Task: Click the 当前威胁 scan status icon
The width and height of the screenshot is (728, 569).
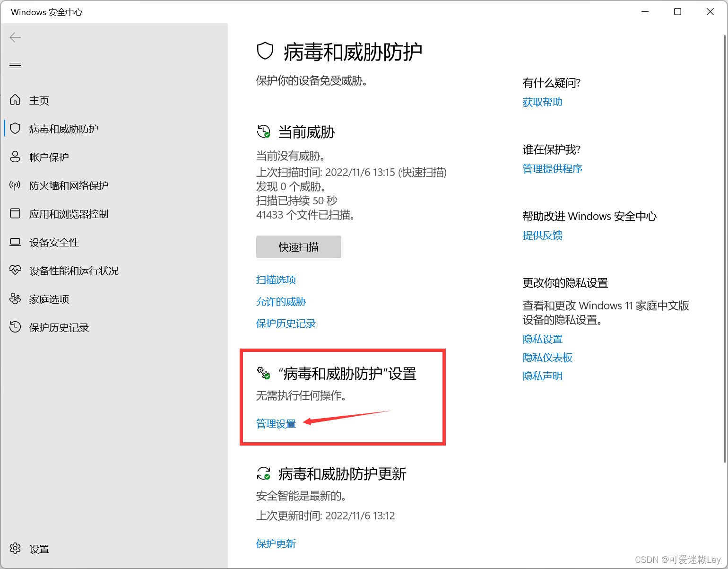Action: 263,131
